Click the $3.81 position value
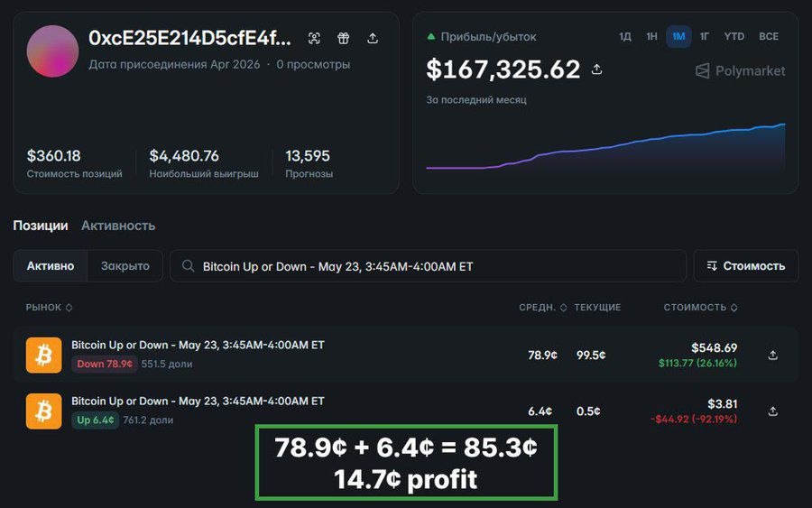Screen dimensions: 812x508 pyautogui.click(x=723, y=404)
